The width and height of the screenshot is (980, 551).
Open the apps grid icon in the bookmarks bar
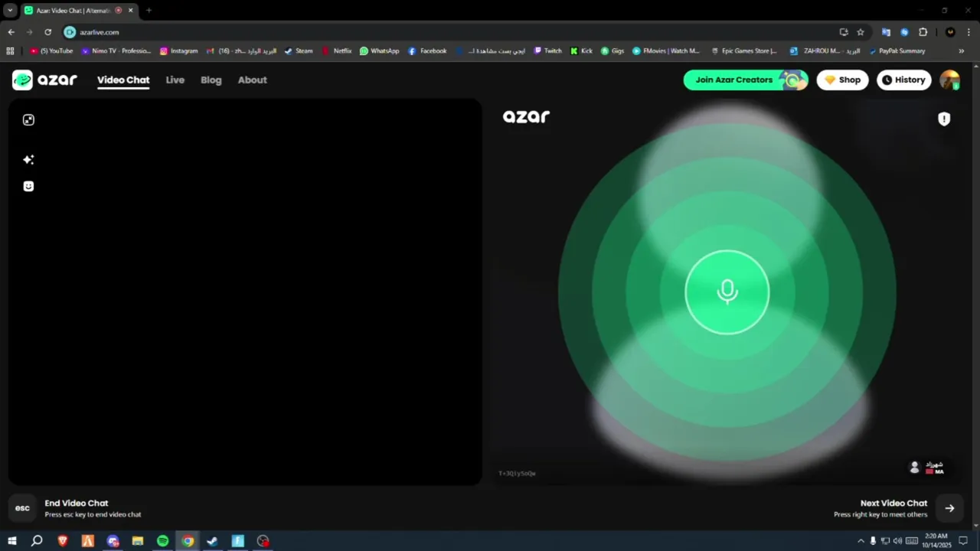[x=10, y=51]
